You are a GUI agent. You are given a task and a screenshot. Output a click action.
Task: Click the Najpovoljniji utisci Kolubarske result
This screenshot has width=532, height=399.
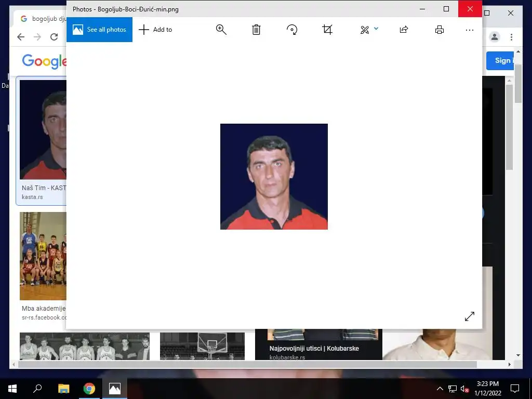(314, 349)
